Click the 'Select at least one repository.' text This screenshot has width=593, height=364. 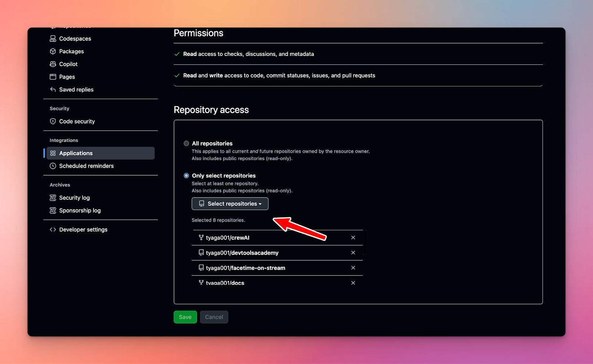tap(225, 183)
